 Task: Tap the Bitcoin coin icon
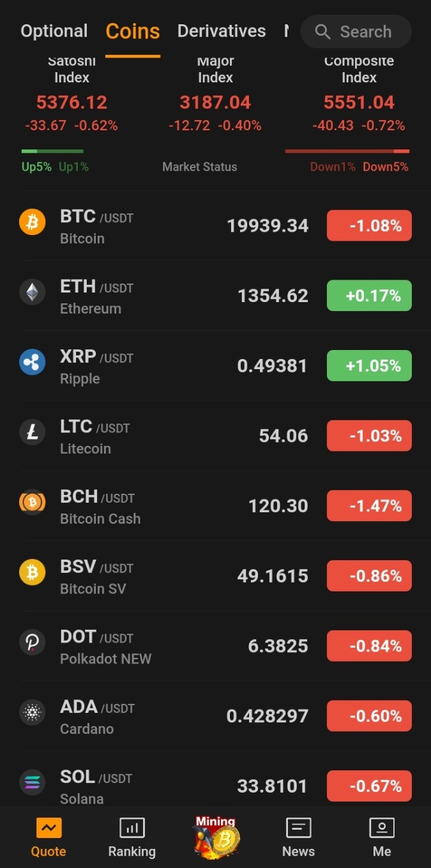tap(32, 222)
